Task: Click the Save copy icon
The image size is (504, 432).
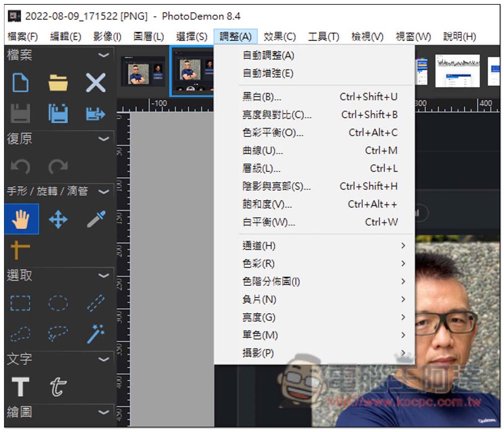Action: tap(58, 114)
